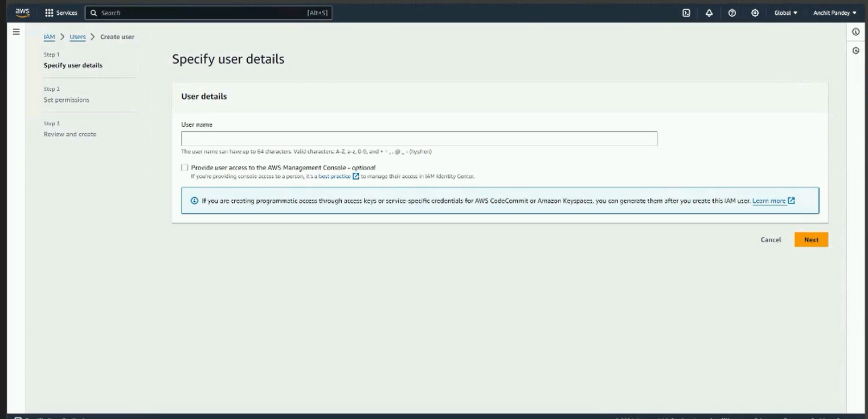
Task: Enable Provide user access to Management Console
Action: [x=185, y=168]
